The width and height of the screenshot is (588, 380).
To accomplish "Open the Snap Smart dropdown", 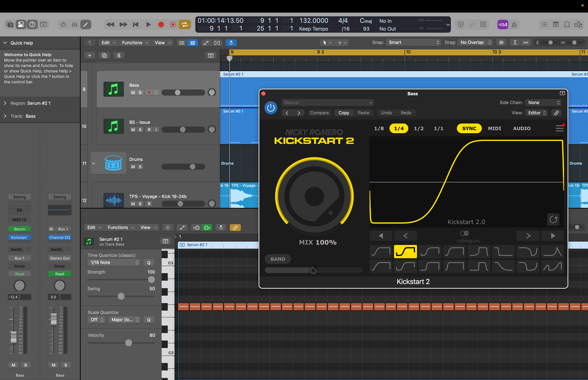I will point(413,43).
